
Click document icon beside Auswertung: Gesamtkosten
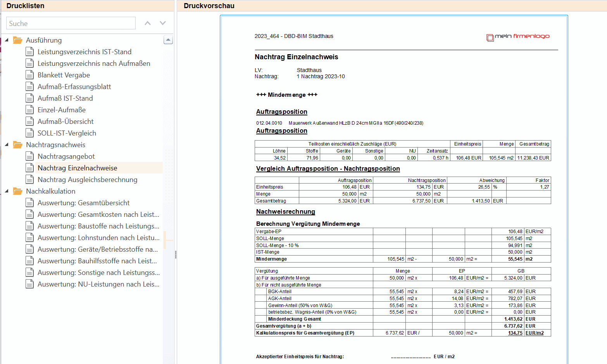coord(29,214)
